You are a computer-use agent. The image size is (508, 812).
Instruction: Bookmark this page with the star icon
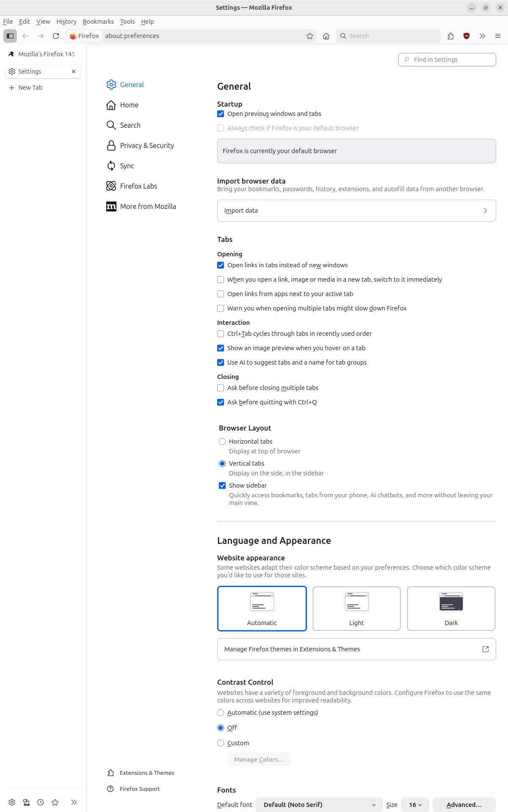[310, 36]
